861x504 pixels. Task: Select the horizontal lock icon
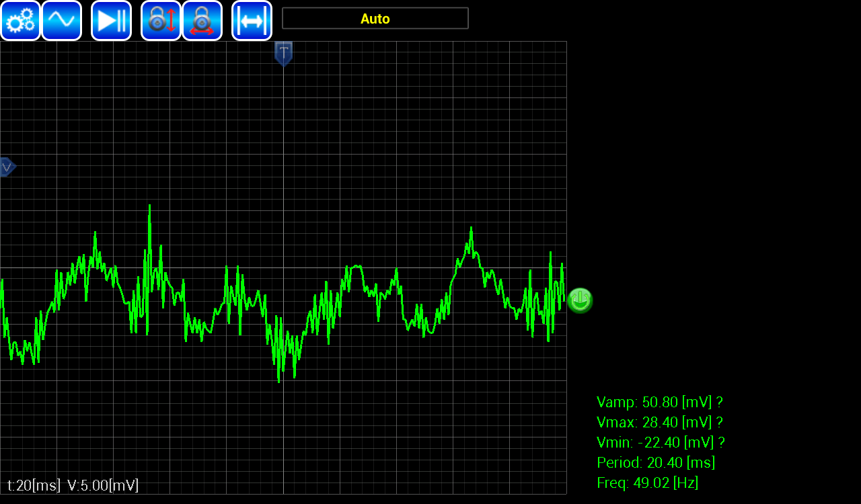(x=202, y=20)
